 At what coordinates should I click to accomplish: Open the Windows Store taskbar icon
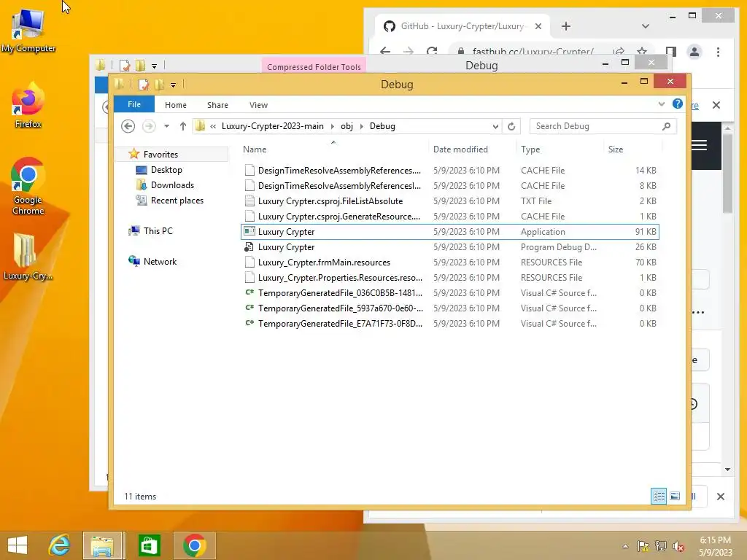pos(149,545)
